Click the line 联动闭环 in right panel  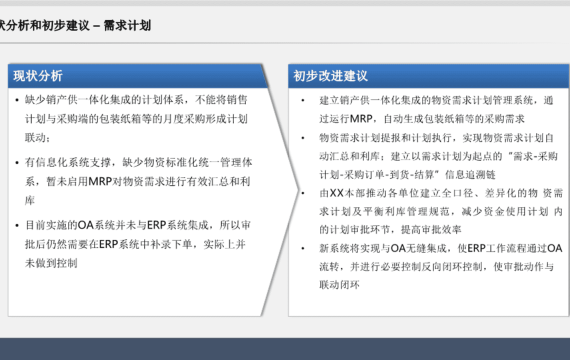[x=340, y=285]
